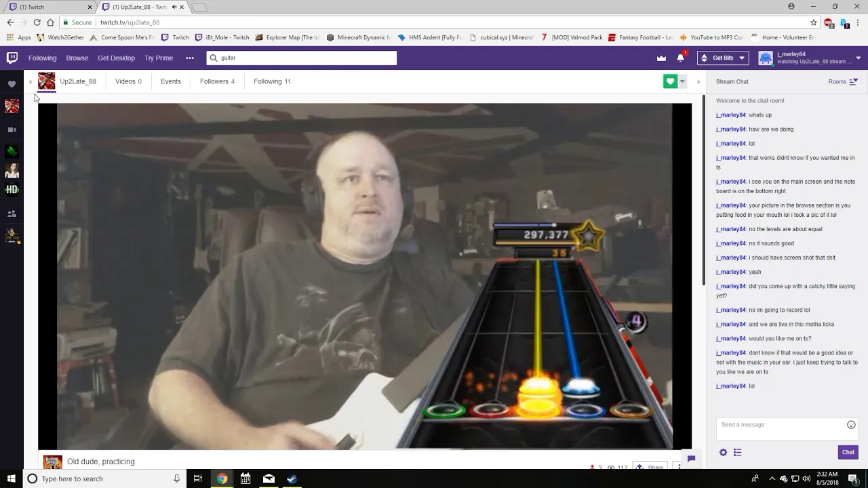Image resolution: width=868 pixels, height=488 pixels.
Task: Open the Apps bookmarks shortcut
Action: [19, 38]
